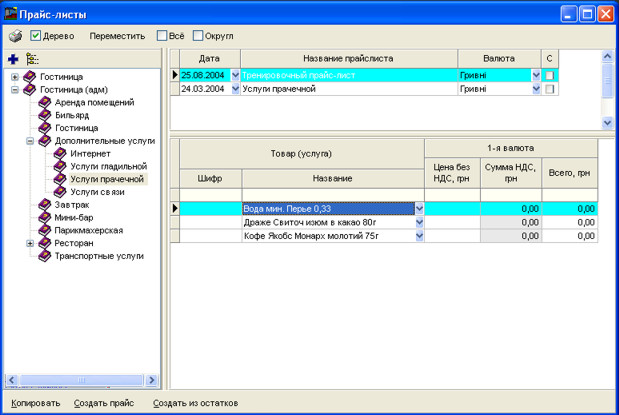This screenshot has width=619, height=415.
Task: Click the book icon next to Бильярд
Action: click(44, 115)
